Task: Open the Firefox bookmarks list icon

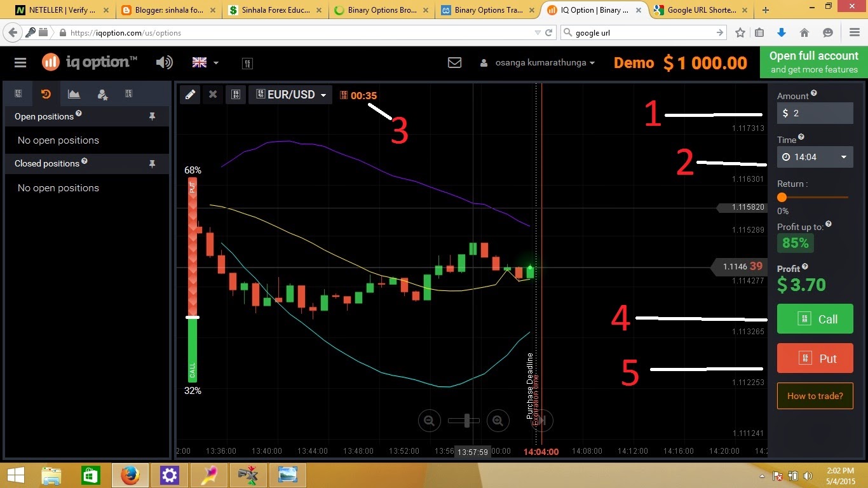Action: click(x=759, y=32)
